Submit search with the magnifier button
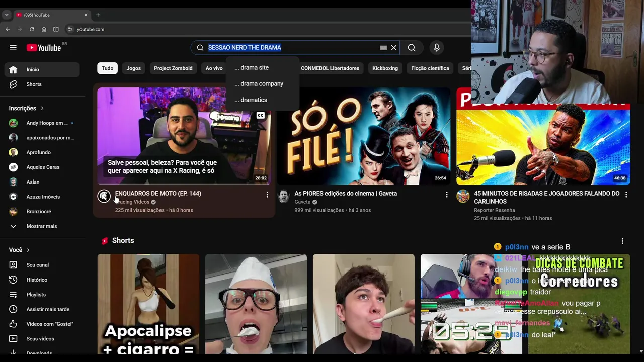The width and height of the screenshot is (644, 362). point(412,48)
